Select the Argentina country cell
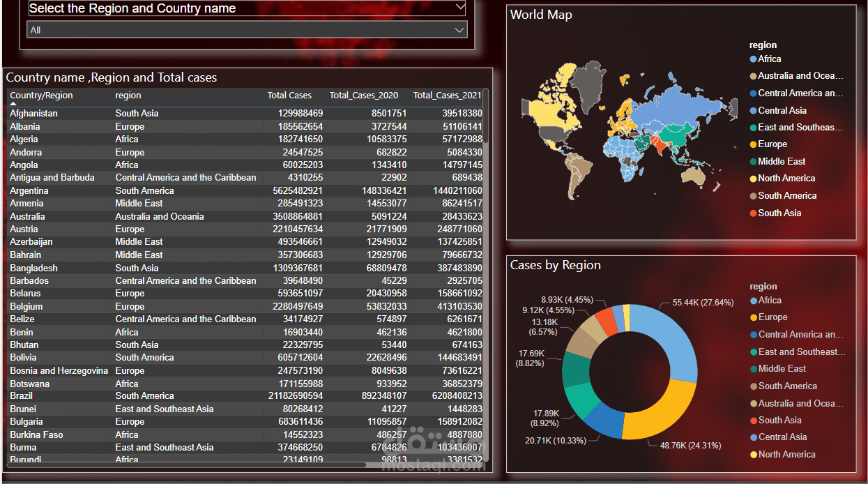868x484 pixels. [29, 190]
